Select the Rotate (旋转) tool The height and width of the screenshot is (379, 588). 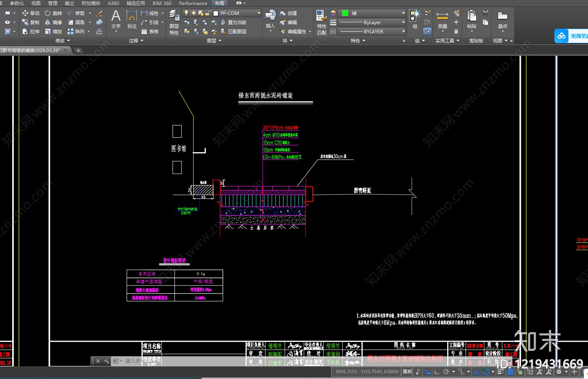click(x=53, y=13)
